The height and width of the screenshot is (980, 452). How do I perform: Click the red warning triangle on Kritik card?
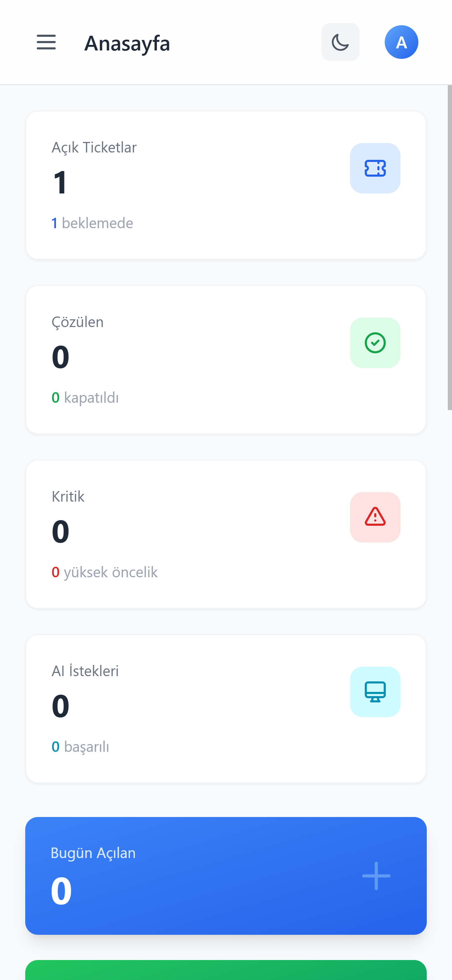[x=375, y=517]
